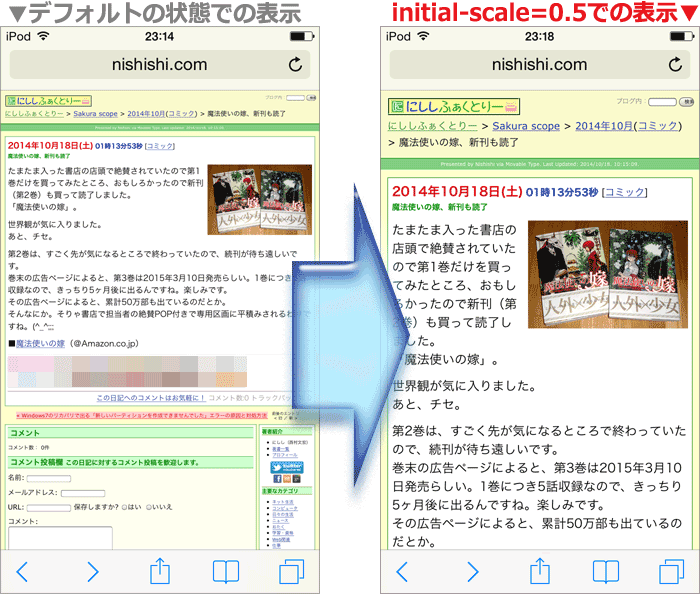Click blog search box in right phone header
700x594 pixels.
click(x=662, y=102)
